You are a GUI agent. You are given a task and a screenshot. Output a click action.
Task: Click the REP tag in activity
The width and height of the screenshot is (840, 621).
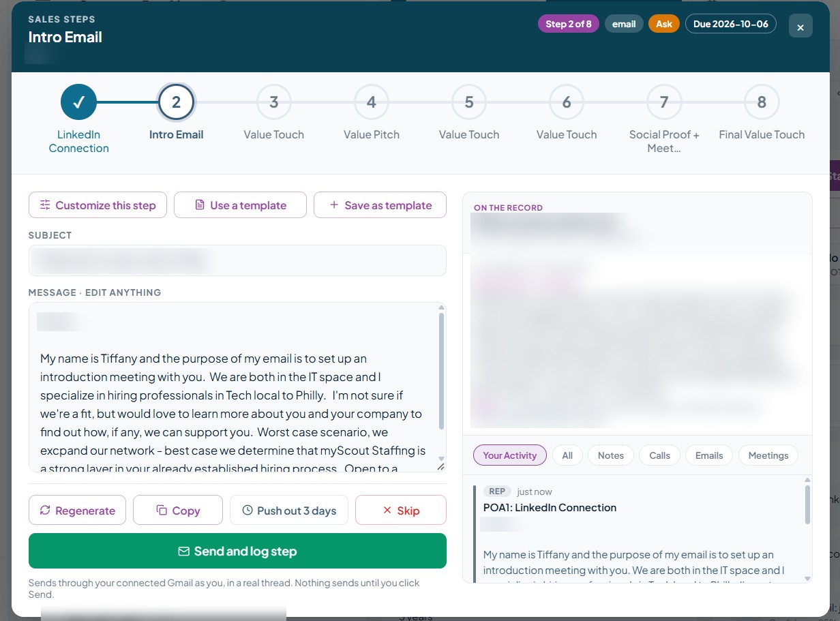point(497,491)
